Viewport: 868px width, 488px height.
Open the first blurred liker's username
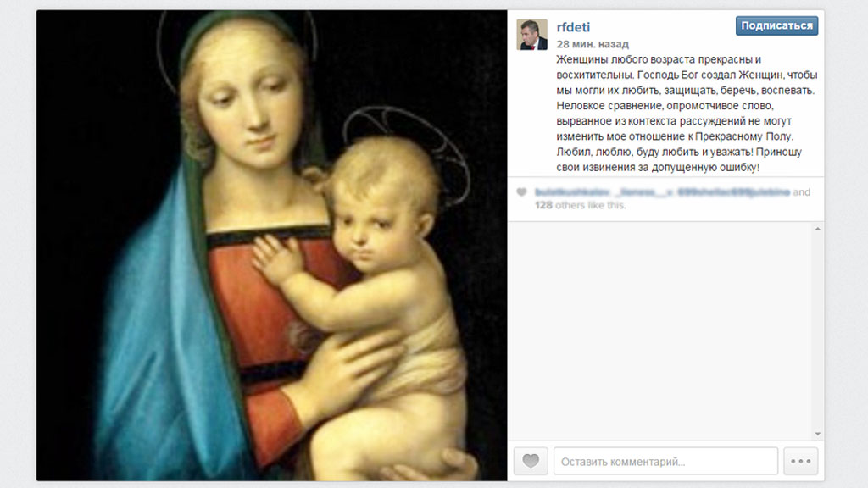coord(572,192)
